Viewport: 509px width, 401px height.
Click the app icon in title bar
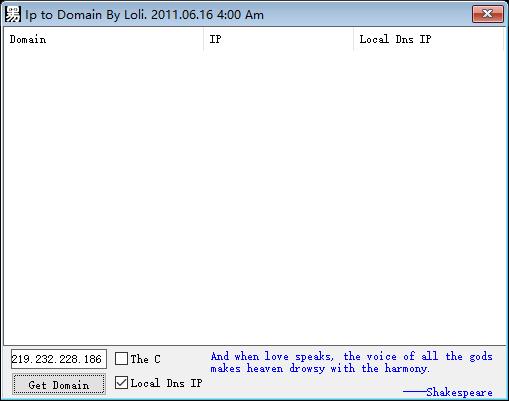13,15
